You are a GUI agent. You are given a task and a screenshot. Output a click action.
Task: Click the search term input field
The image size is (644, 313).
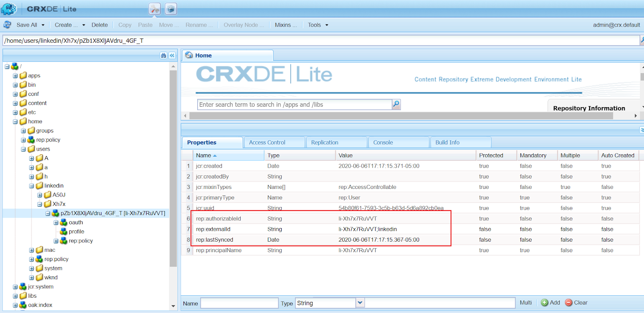click(295, 104)
